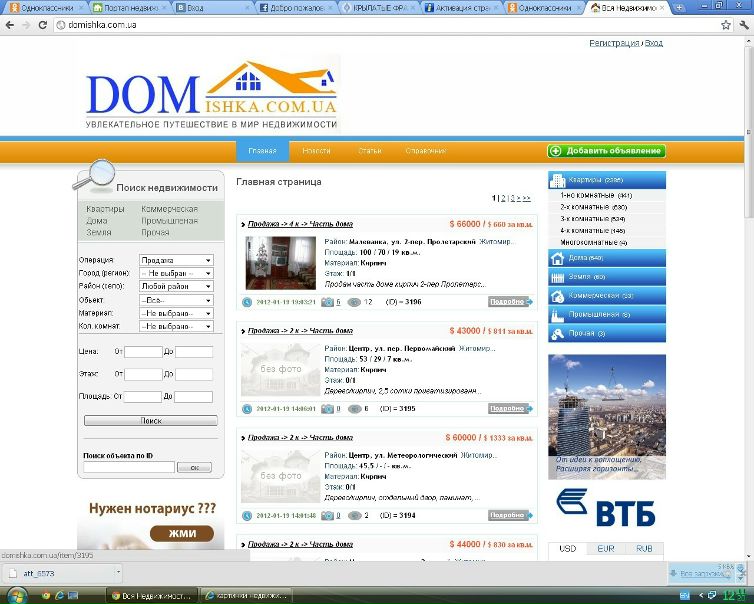Bookmark the page with the star icon
This screenshot has height=604, width=754.
pos(726,25)
